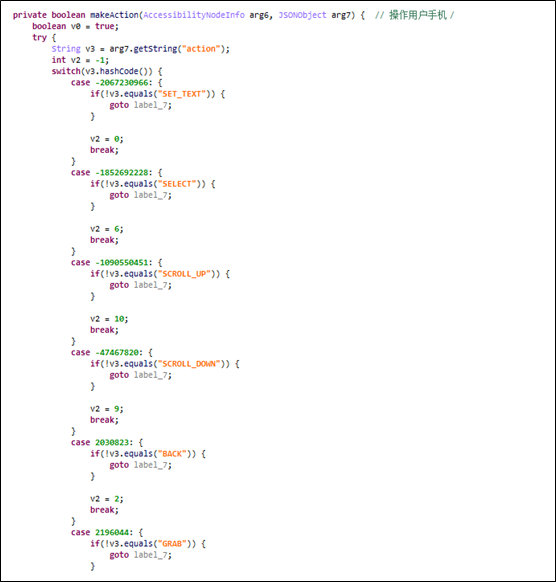Click the String v3 type keyword

(x=66, y=49)
